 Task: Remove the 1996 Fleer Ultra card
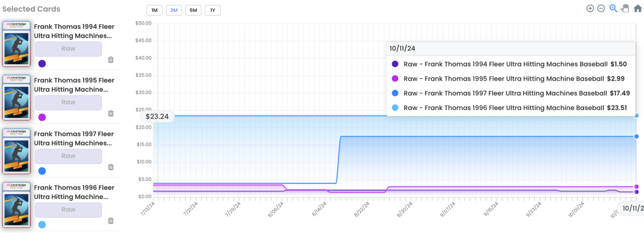click(111, 220)
